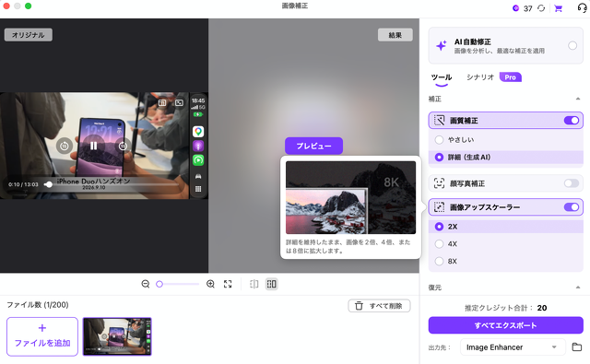Open the Image Enhancer output dropdown
The image size is (590, 364).
[513, 347]
